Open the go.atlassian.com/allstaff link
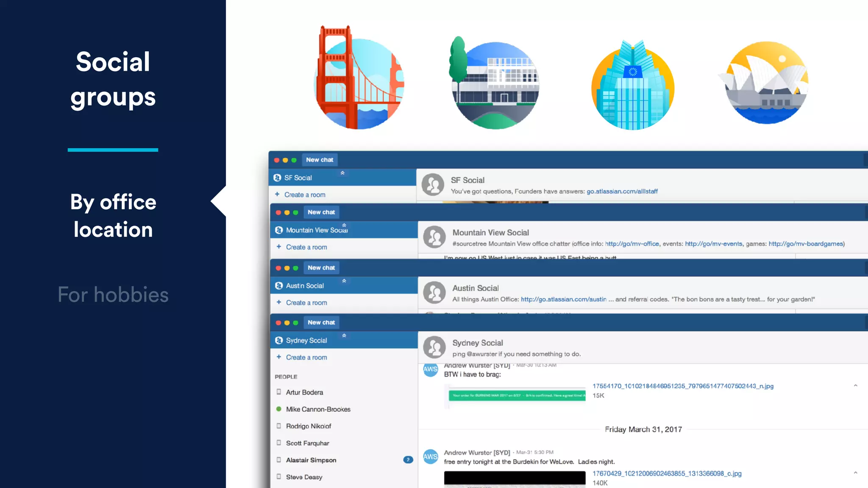The height and width of the screenshot is (488, 868). tap(622, 191)
